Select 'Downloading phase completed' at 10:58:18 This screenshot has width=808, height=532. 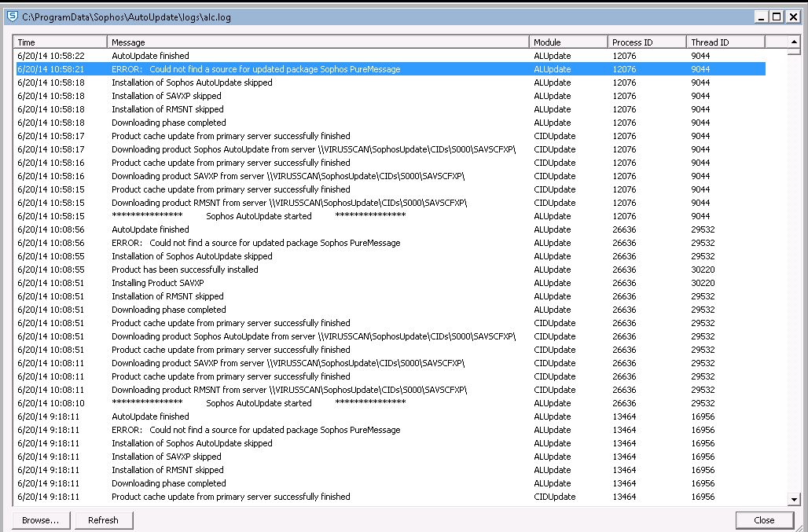(391, 123)
